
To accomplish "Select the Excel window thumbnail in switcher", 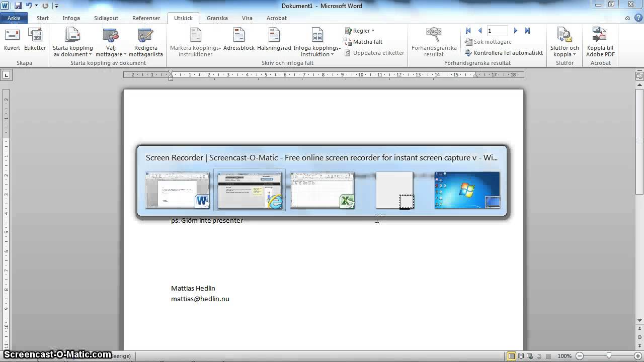I will tap(323, 190).
